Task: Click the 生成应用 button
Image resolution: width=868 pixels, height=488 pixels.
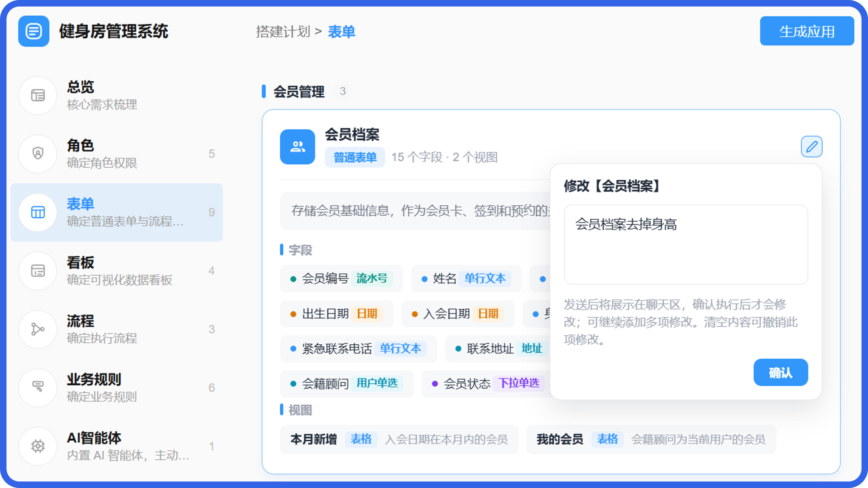Action: coord(807,31)
